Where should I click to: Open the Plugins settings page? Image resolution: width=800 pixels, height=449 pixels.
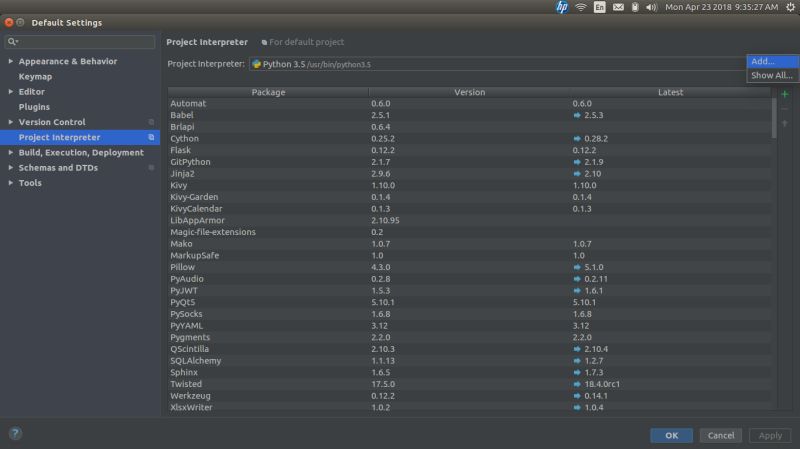coord(34,107)
